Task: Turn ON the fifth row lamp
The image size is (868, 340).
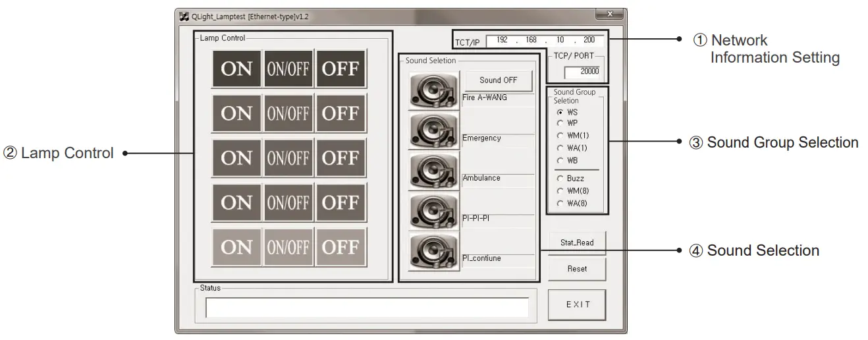Action: [236, 247]
